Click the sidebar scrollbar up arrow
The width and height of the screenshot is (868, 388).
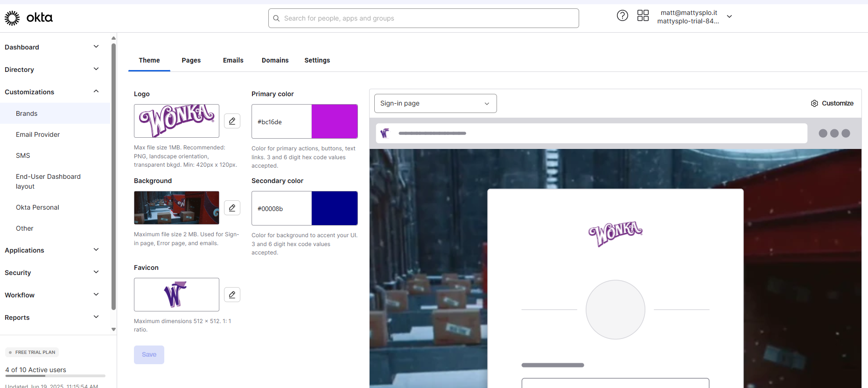(x=113, y=38)
